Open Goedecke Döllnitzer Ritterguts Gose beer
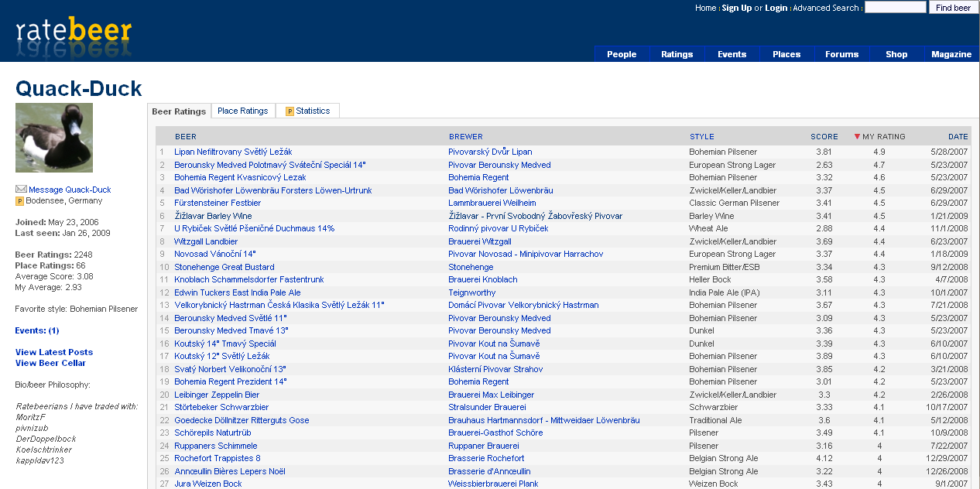The image size is (980, 489). coord(242,420)
